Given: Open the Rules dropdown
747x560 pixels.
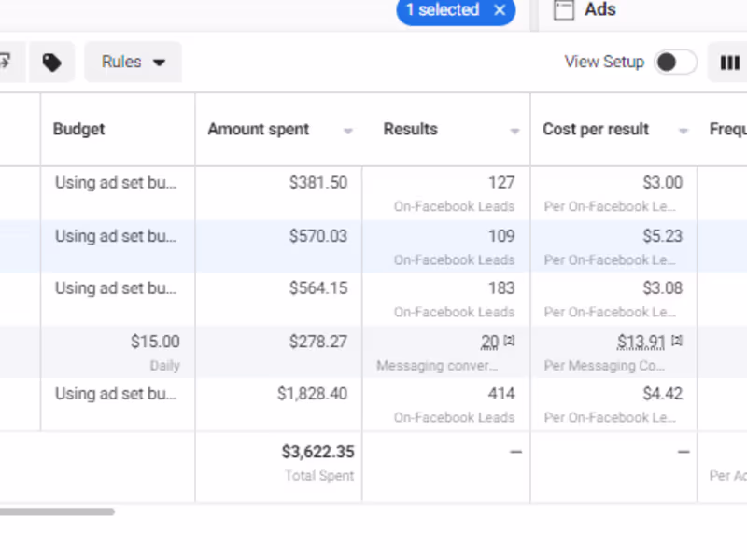Looking at the screenshot, I should (x=133, y=63).
